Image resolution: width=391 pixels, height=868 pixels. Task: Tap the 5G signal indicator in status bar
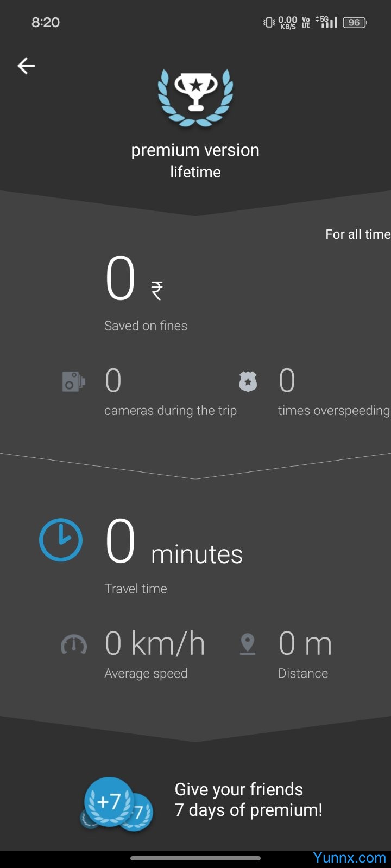click(327, 22)
